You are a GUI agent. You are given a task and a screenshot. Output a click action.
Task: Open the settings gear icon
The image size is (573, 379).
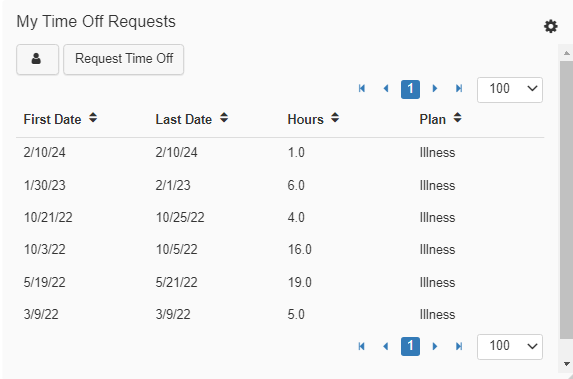coord(550,26)
